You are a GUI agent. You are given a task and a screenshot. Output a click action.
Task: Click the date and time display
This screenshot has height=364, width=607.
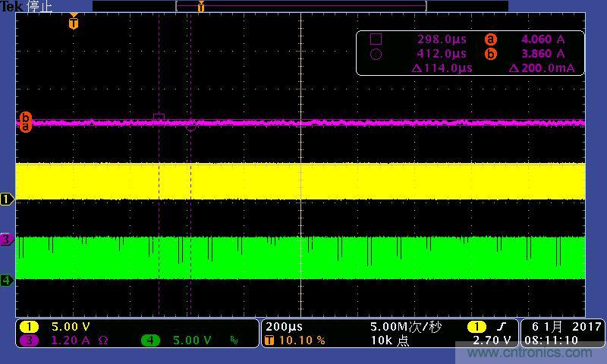tap(562, 334)
